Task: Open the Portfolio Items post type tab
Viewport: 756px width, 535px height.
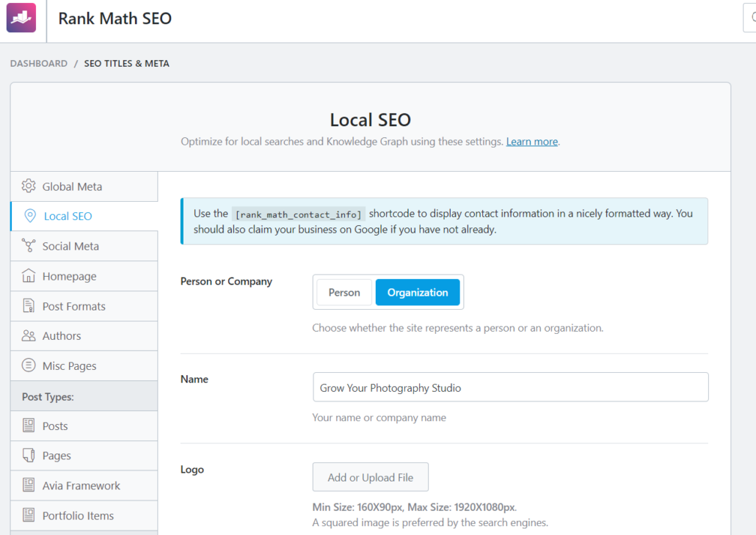Action: (84, 516)
